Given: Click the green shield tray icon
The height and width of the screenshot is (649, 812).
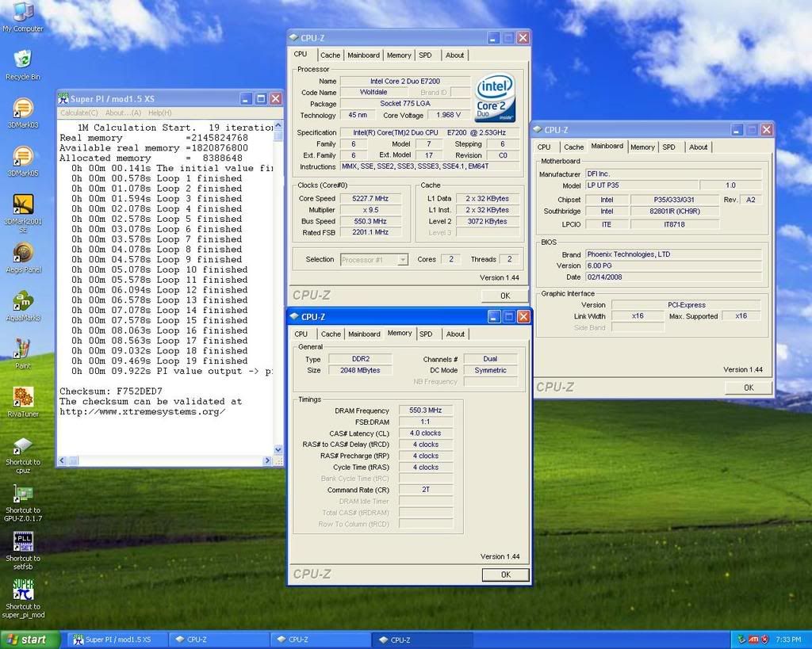Looking at the screenshot, I should click(741, 639).
